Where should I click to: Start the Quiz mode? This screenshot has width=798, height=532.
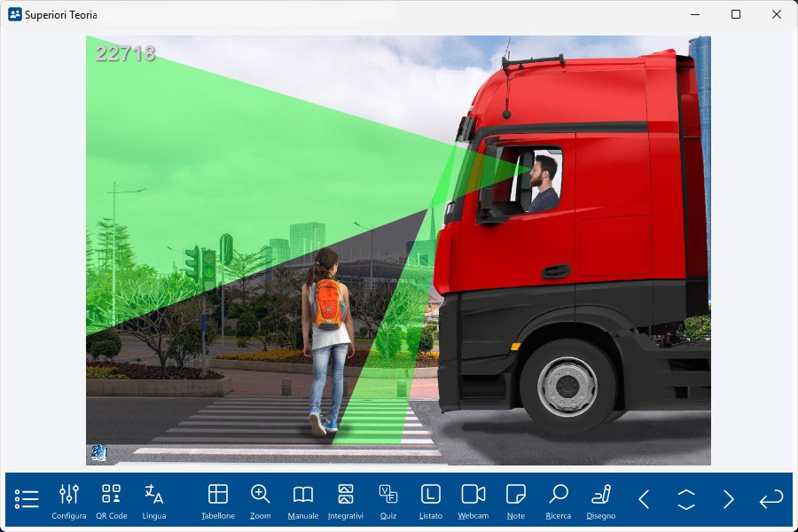[x=388, y=501]
